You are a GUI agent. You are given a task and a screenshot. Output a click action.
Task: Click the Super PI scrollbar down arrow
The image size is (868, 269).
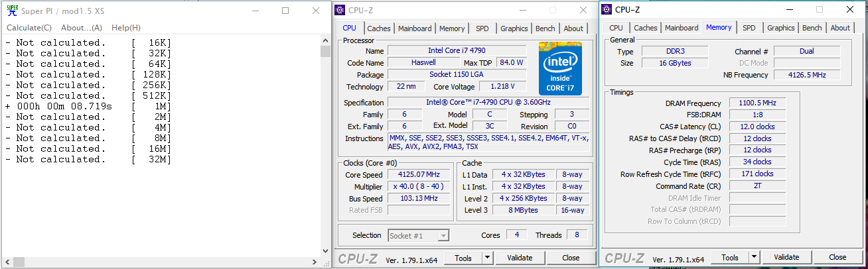click(325, 252)
